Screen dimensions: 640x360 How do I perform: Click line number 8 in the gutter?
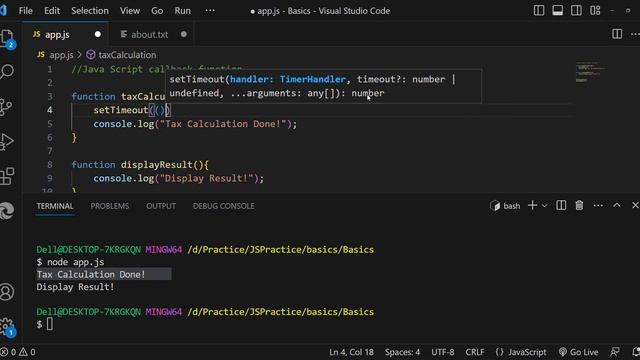click(x=49, y=164)
